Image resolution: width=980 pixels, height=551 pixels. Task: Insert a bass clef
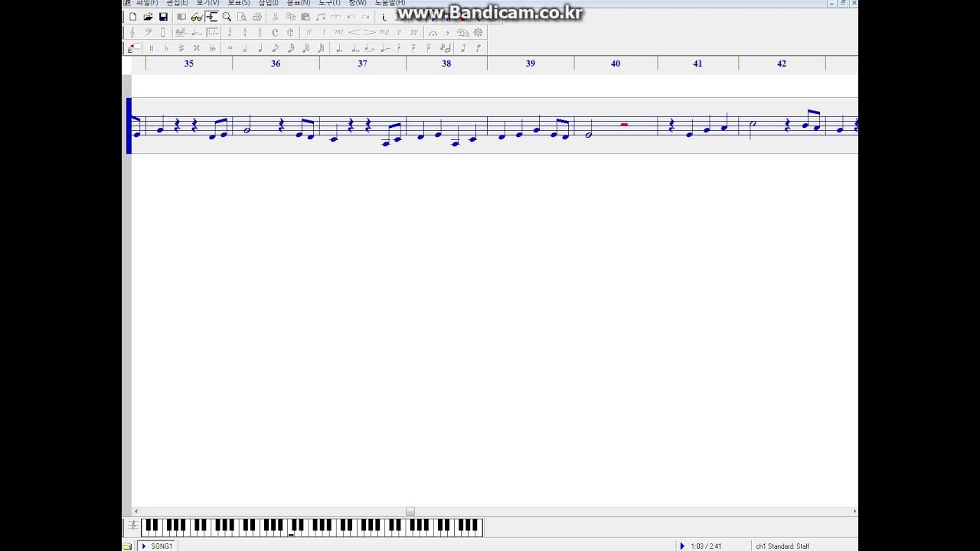coord(149,32)
